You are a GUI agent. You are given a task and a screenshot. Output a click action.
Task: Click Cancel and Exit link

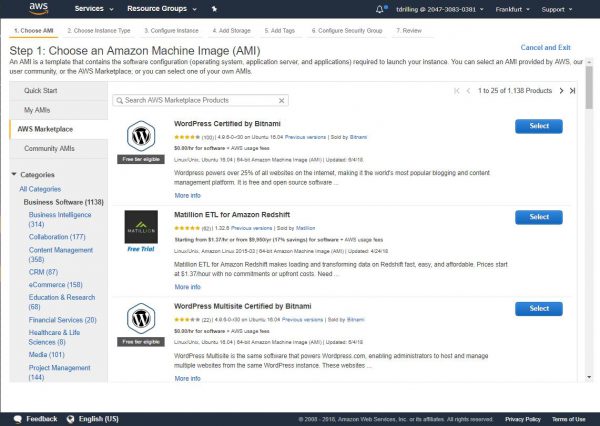click(x=545, y=47)
